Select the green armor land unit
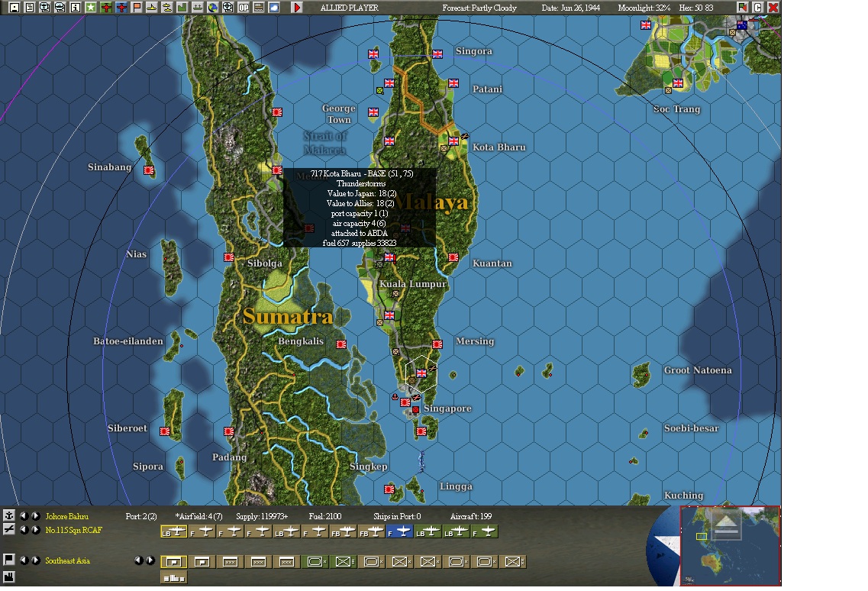Viewport: 868px width, 591px height. click(x=315, y=562)
